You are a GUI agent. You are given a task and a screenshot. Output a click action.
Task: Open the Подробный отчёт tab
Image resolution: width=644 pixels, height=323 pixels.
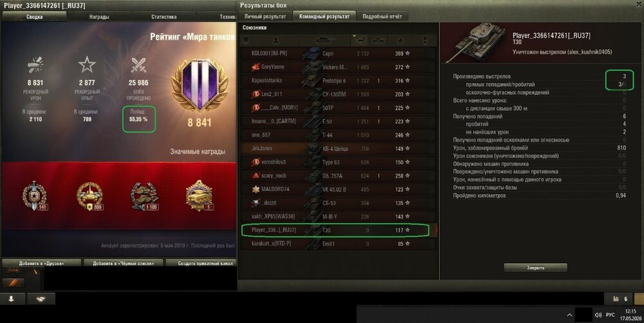pos(382,16)
